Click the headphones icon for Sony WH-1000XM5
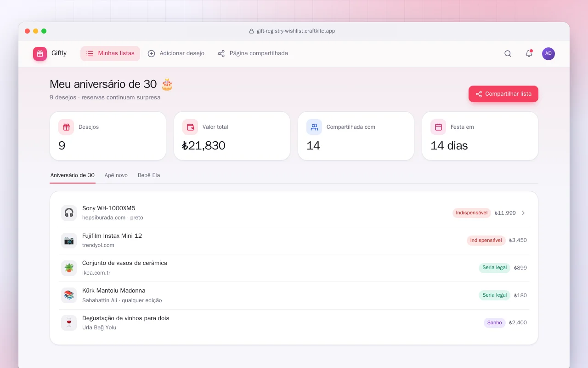 coord(69,213)
